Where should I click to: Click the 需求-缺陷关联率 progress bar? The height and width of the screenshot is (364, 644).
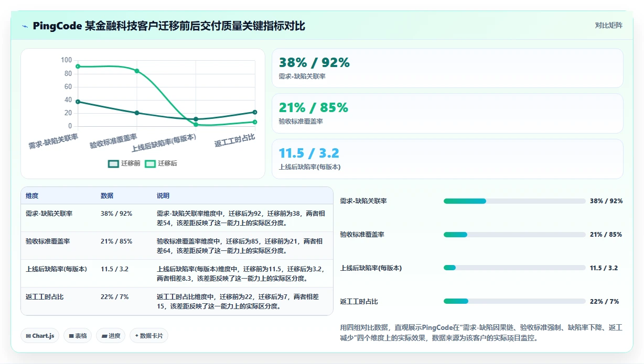514,201
